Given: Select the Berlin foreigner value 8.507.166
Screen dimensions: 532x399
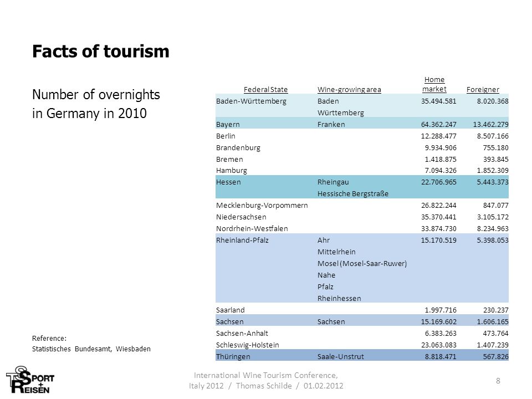Looking at the screenshot, I should [x=493, y=136].
